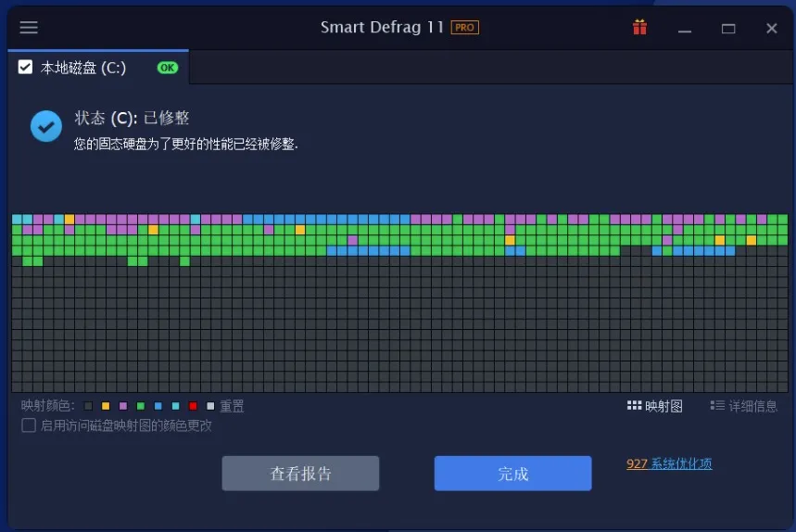Click 重置 to reset map colors
796x532 pixels.
[x=232, y=406]
